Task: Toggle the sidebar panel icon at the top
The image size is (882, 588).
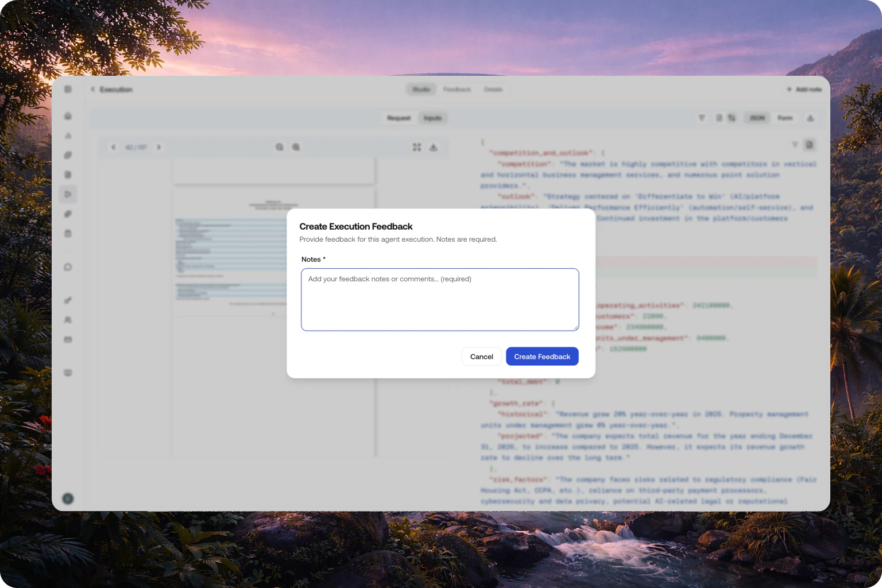Action: coord(68,90)
